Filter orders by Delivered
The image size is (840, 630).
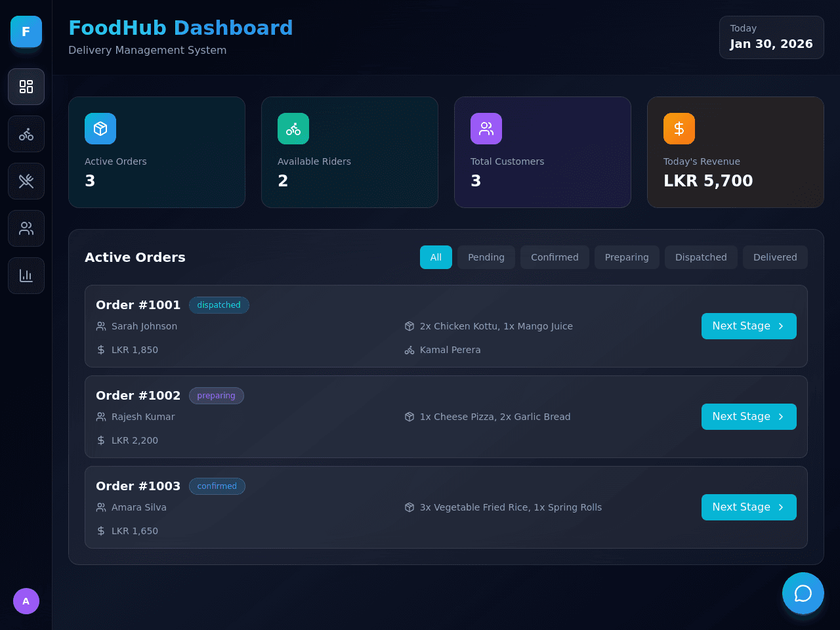click(x=775, y=257)
